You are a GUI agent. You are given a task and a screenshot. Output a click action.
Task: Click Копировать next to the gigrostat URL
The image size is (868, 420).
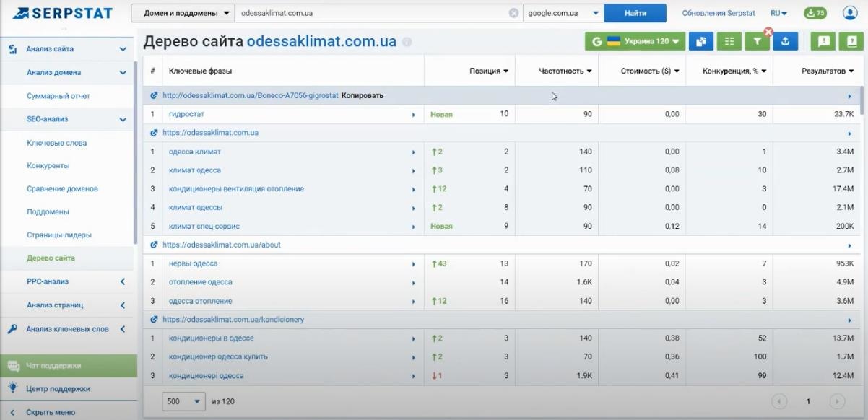(x=363, y=95)
